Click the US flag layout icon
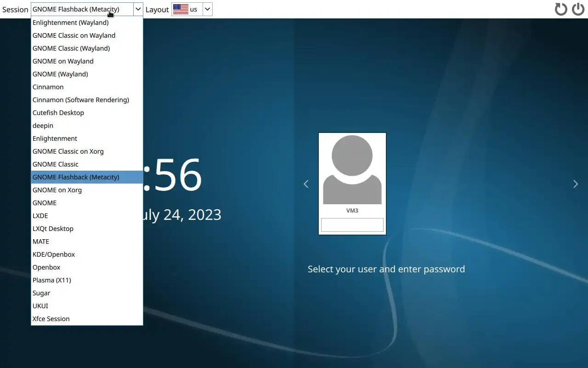588x368 pixels. (181, 9)
